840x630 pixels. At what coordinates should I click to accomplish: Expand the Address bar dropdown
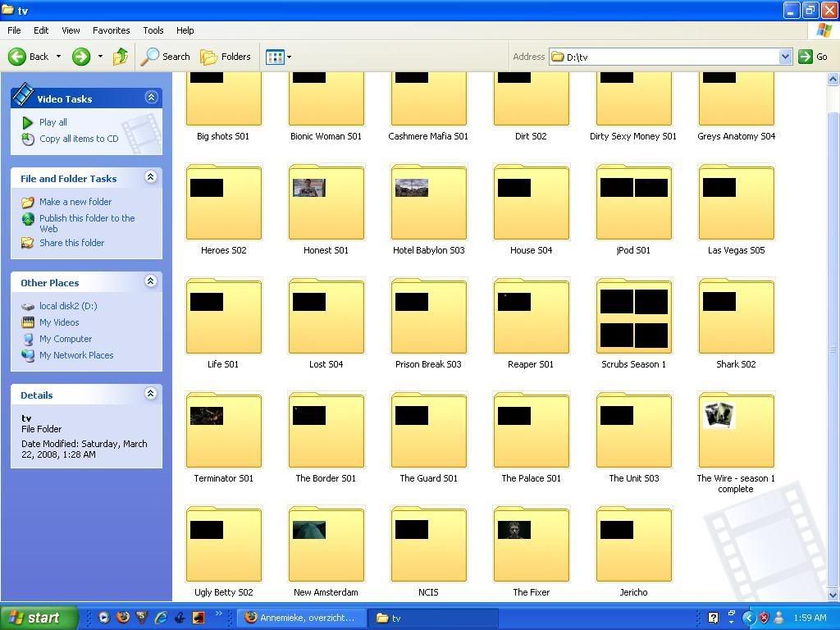785,57
